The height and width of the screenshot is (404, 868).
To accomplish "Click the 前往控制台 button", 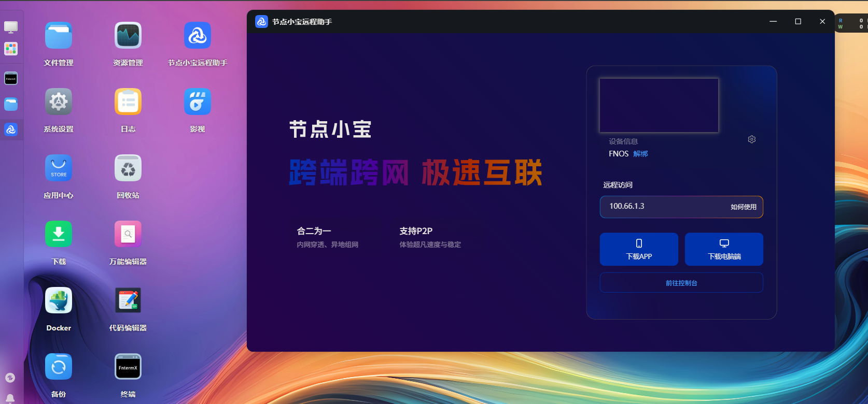I will pyautogui.click(x=681, y=283).
